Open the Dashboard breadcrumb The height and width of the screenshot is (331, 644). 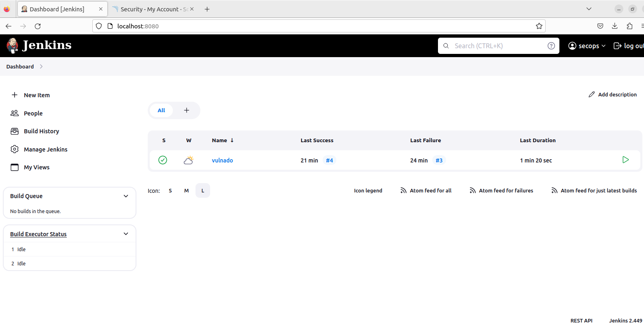20,66
